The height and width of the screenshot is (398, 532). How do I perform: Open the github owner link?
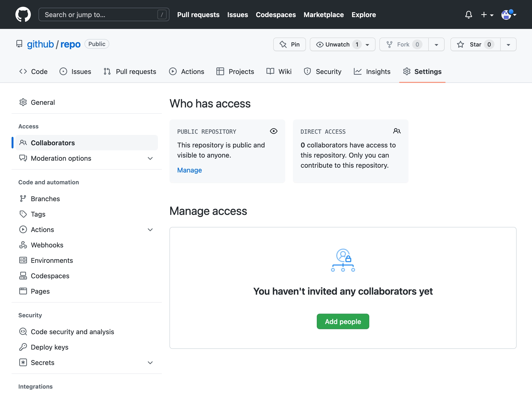[40, 44]
